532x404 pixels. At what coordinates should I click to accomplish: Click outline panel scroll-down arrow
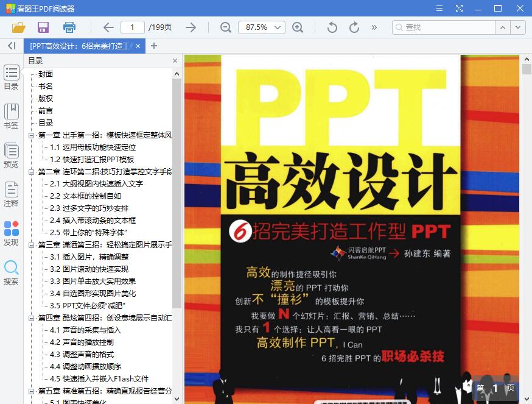177,399
